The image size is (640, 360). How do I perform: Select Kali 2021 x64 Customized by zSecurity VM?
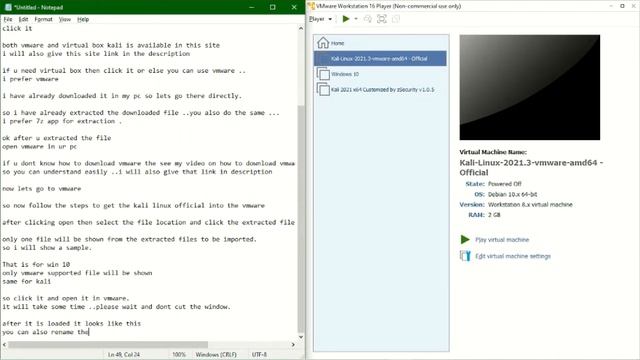coord(380,89)
